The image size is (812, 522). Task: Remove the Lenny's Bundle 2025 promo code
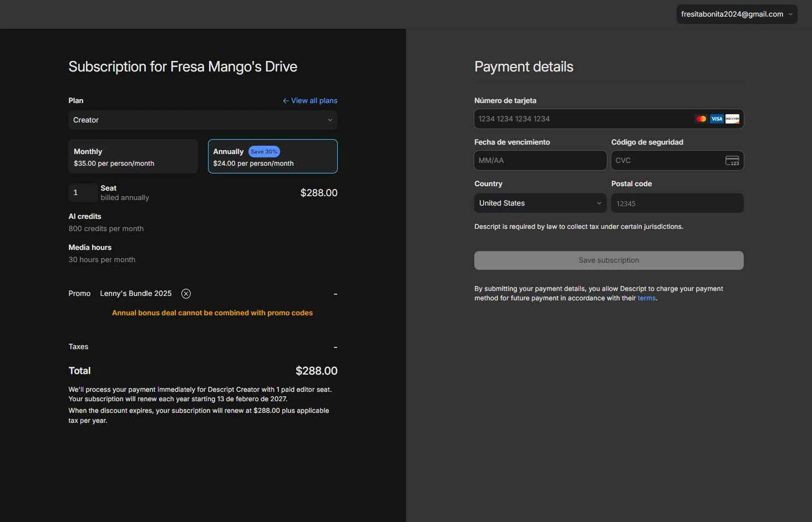[186, 294]
